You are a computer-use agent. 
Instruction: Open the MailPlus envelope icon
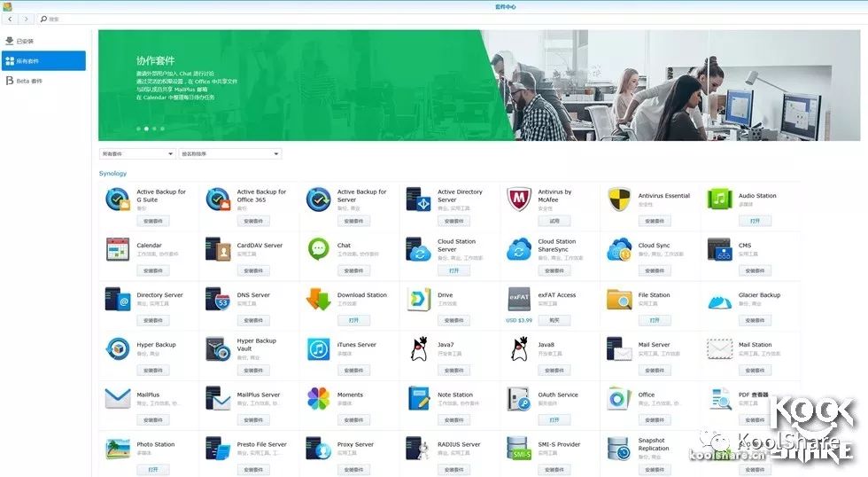(117, 399)
